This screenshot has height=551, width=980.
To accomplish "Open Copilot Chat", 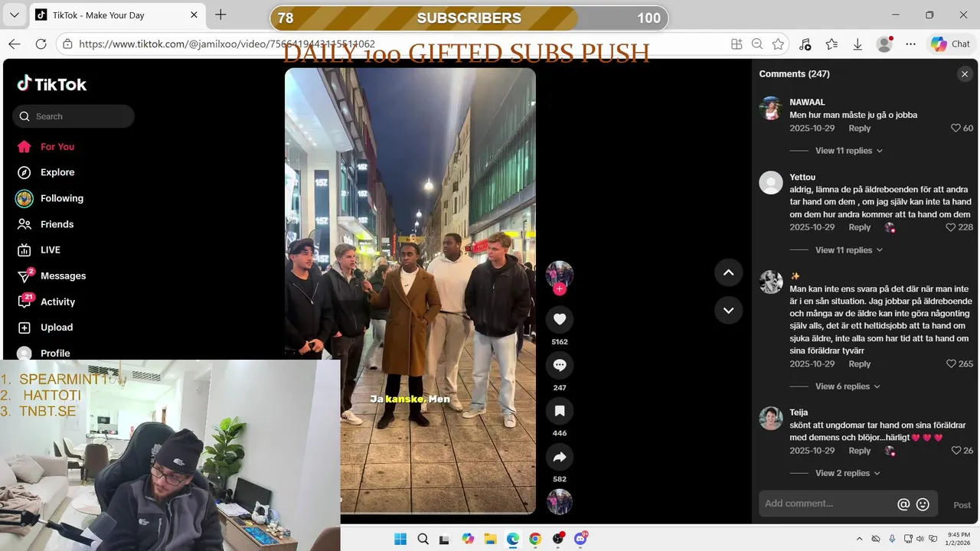I will click(950, 44).
